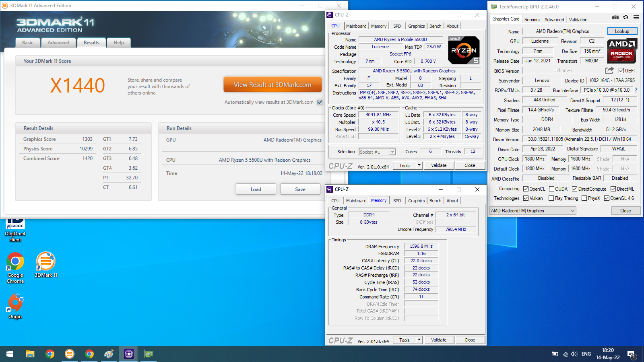Click Bus Interface question mark icon
Image resolution: width=644 pixels, height=362 pixels.
tap(636, 90)
